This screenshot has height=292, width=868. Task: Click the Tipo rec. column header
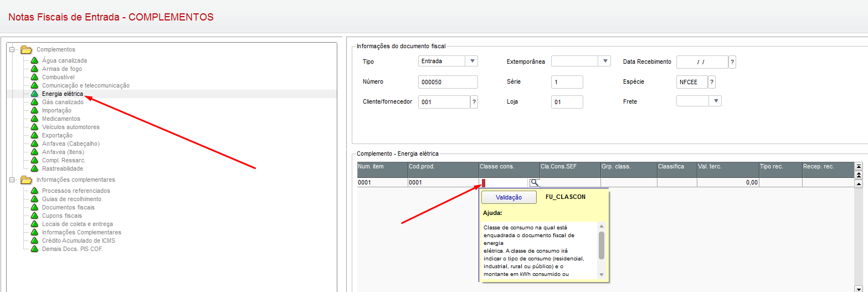coord(780,170)
